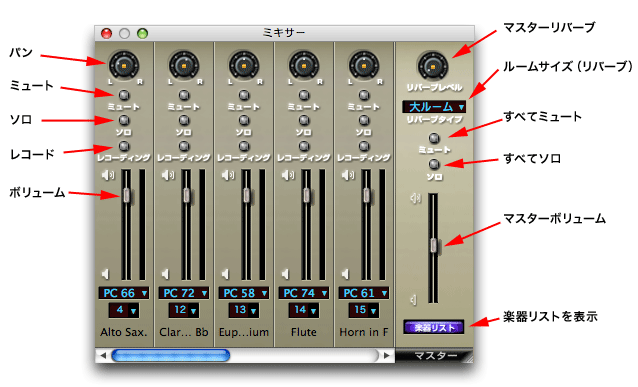Click the Flute channel pan knob

coord(304,65)
